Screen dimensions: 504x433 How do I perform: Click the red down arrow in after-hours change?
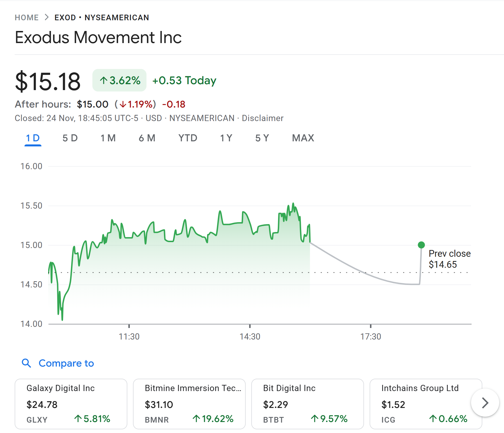pos(123,104)
